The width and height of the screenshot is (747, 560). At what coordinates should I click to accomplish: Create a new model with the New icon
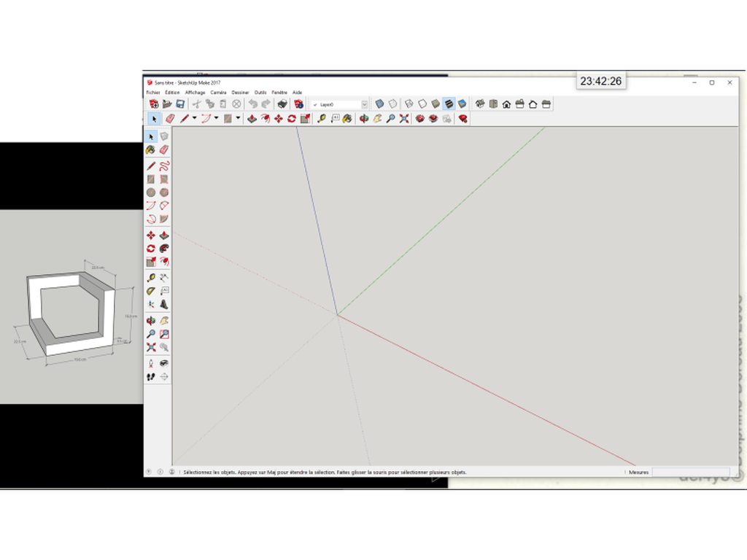click(154, 104)
